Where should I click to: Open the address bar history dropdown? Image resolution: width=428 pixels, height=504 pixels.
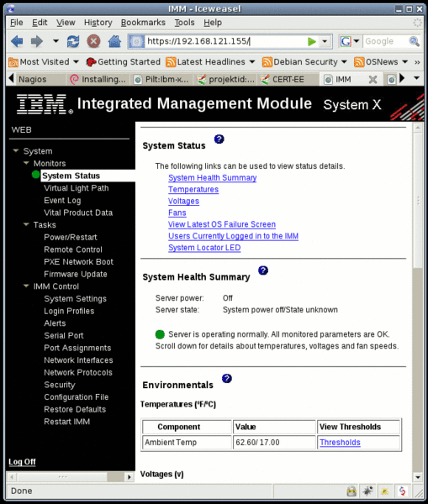point(325,41)
